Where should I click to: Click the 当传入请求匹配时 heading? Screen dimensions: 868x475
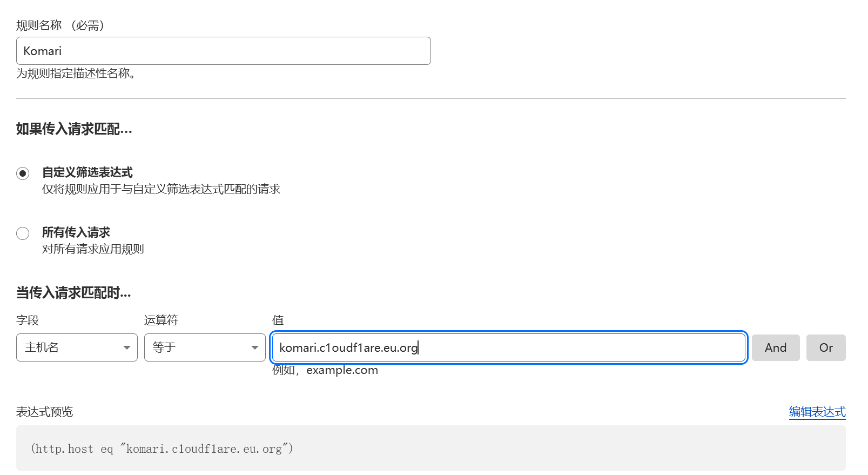pyautogui.click(x=73, y=293)
